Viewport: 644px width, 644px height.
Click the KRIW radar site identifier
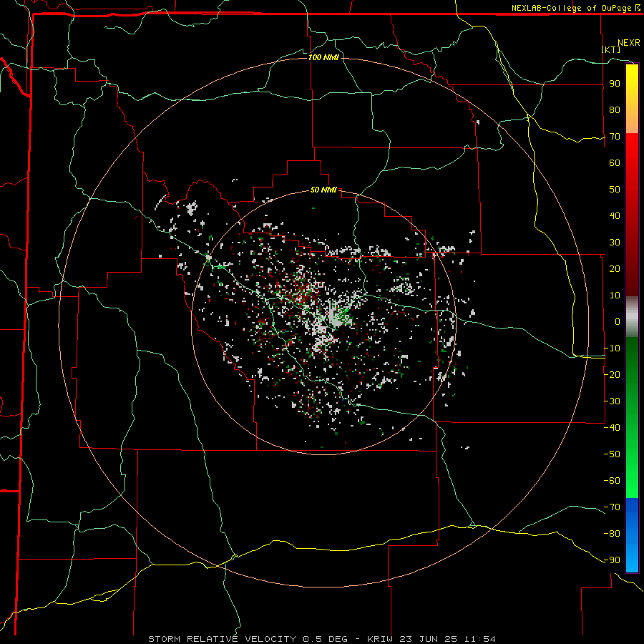pos(381,639)
